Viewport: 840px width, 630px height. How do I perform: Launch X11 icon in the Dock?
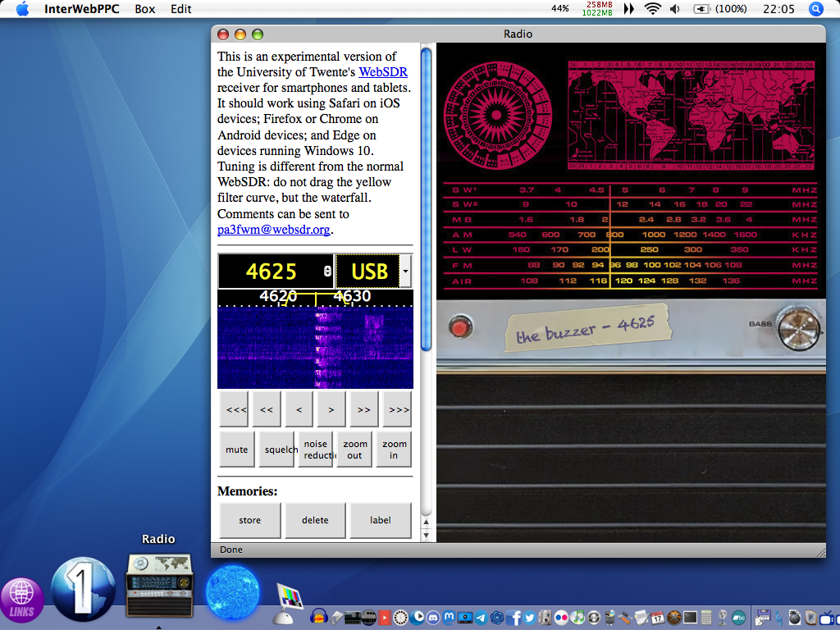point(674,618)
